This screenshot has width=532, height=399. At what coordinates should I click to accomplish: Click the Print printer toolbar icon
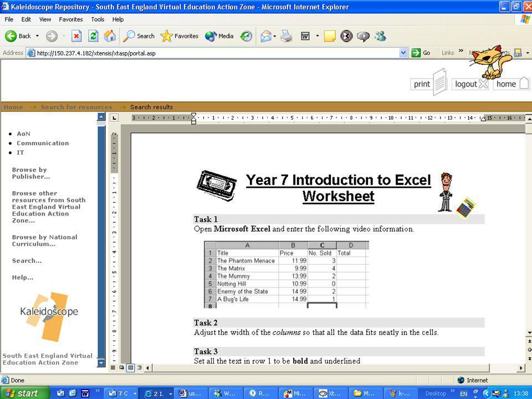287,36
